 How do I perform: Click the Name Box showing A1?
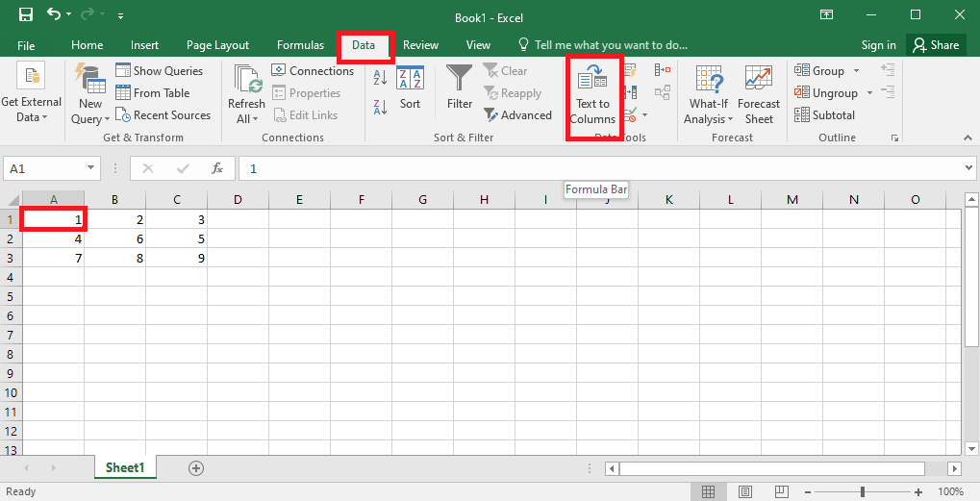[42, 168]
